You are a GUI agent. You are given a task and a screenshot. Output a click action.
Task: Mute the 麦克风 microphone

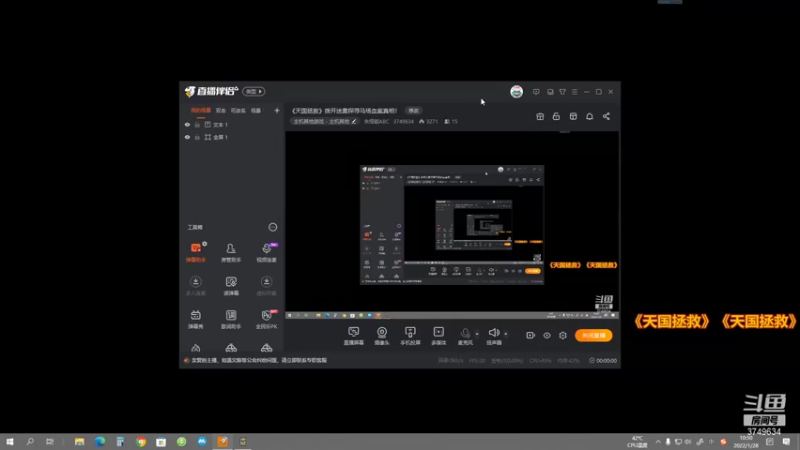tap(465, 336)
